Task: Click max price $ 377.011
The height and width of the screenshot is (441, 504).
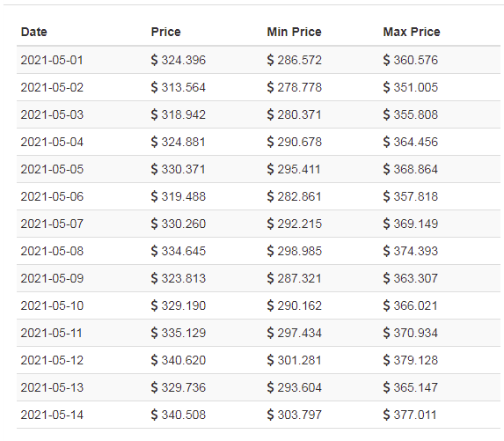Action: tap(410, 415)
